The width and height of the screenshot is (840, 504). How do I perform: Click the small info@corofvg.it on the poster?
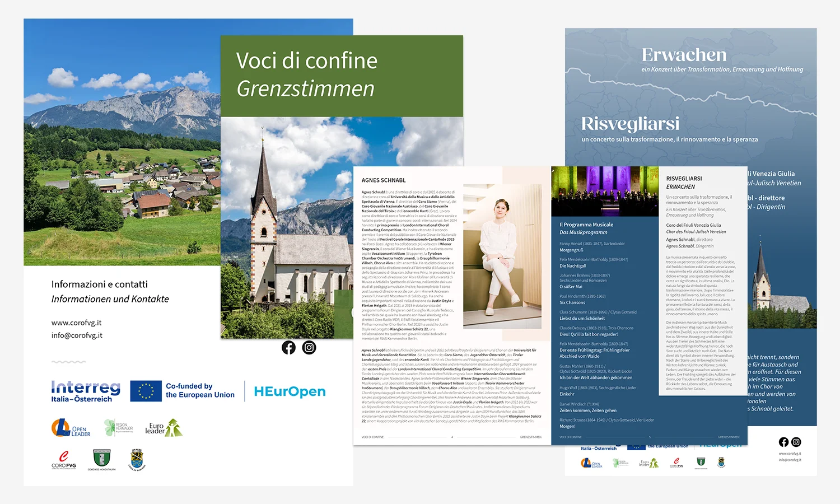coord(790,460)
